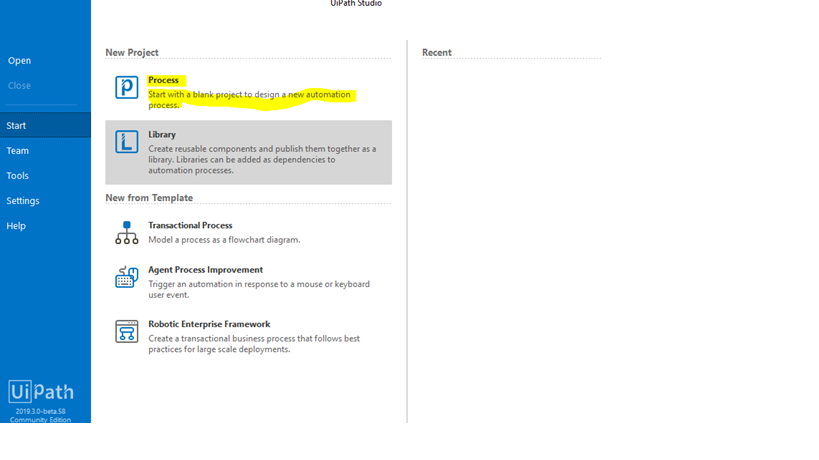
Task: Choose Agent Process Improvement template
Action: pyautogui.click(x=249, y=282)
